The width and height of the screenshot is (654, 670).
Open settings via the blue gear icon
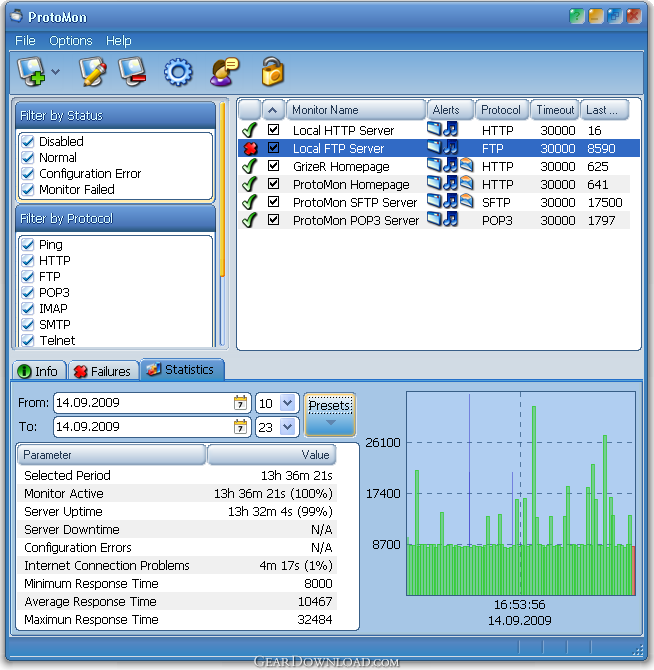[178, 72]
